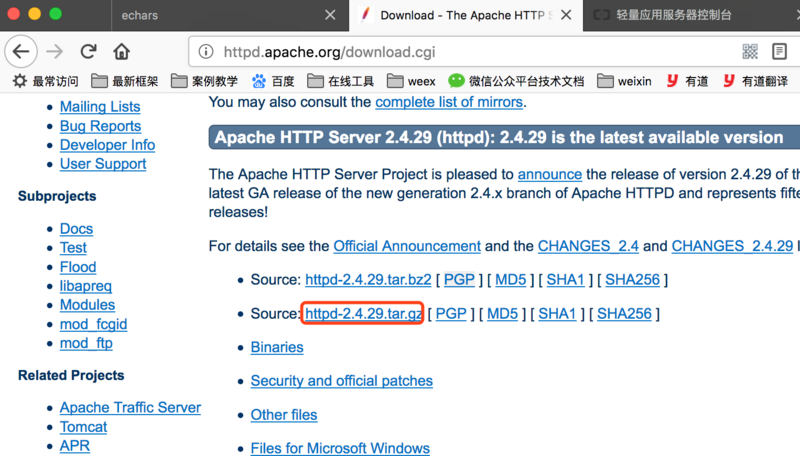The width and height of the screenshot is (800, 456).
Task: Open the weex bookmark folder
Action: [411, 81]
